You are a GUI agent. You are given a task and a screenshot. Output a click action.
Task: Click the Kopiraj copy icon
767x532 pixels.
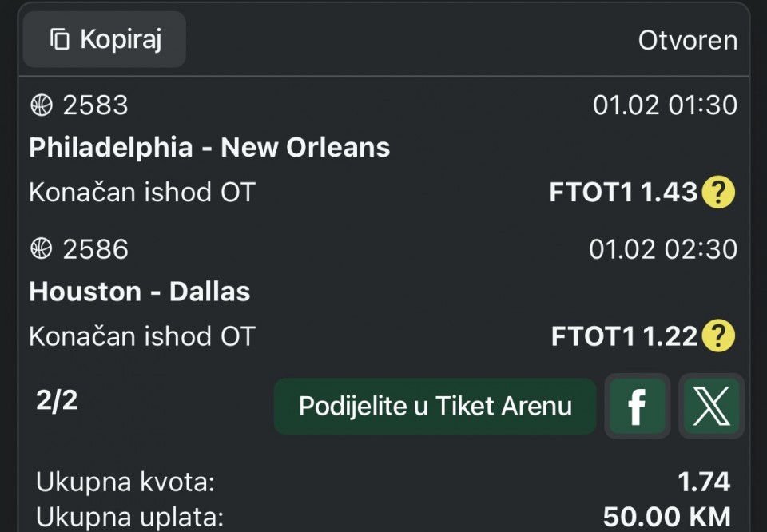pos(59,39)
